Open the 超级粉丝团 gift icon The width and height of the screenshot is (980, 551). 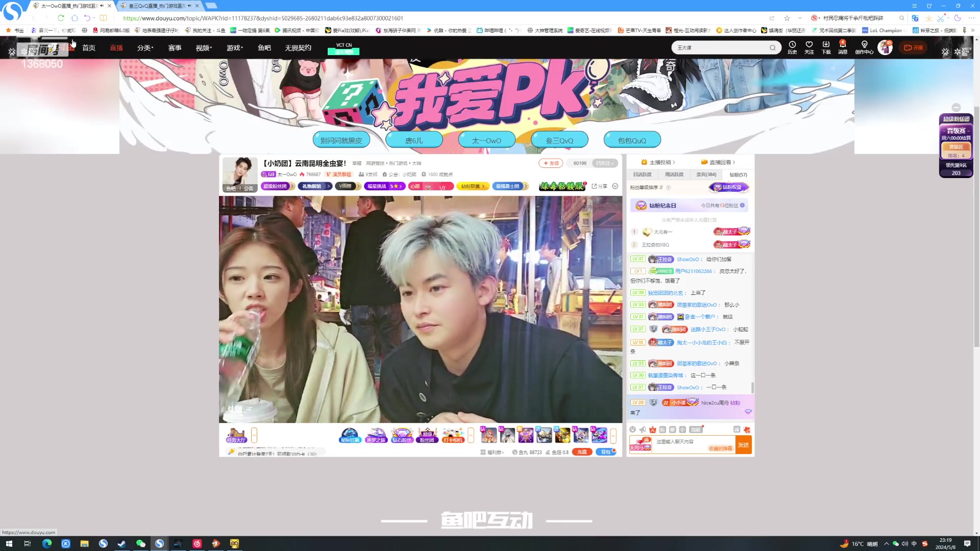pos(427,435)
